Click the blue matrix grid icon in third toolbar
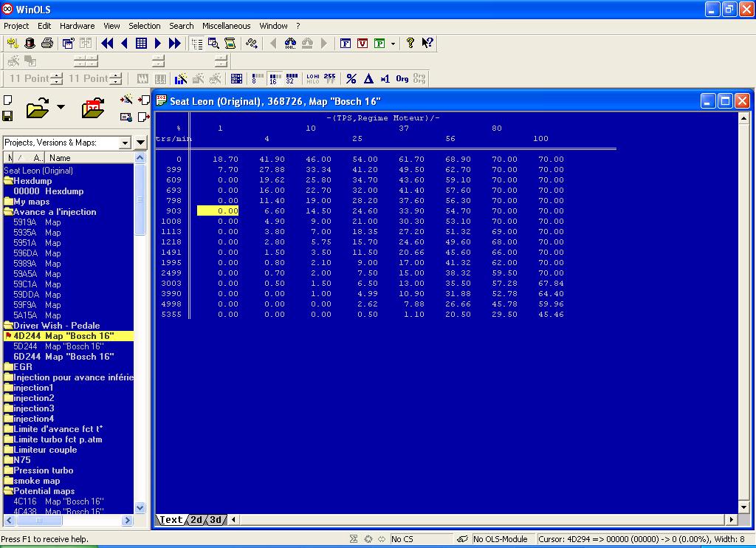Viewport: 756px width, 548px height. click(x=236, y=78)
